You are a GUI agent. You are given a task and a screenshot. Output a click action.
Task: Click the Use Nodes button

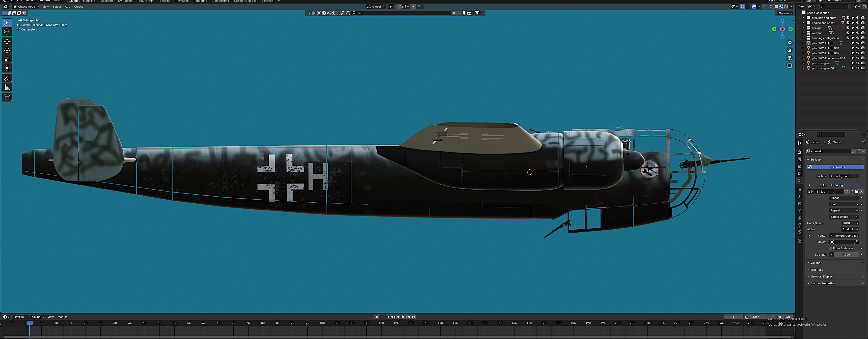(835, 167)
